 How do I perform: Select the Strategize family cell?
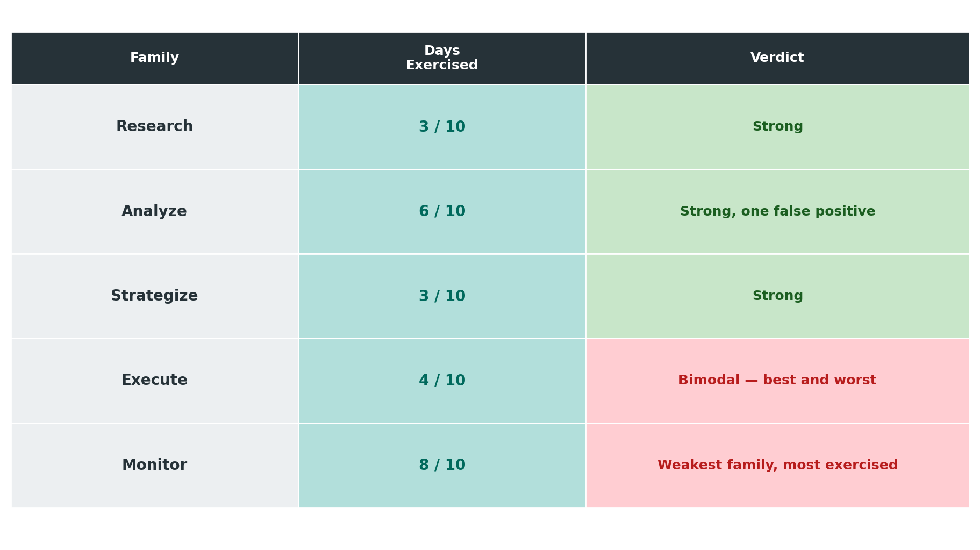pyautogui.click(x=155, y=296)
